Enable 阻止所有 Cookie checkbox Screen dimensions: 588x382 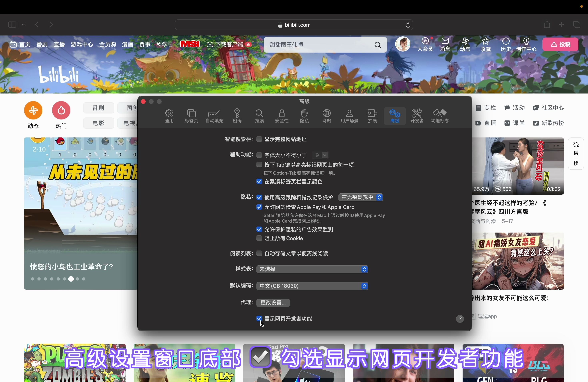259,238
